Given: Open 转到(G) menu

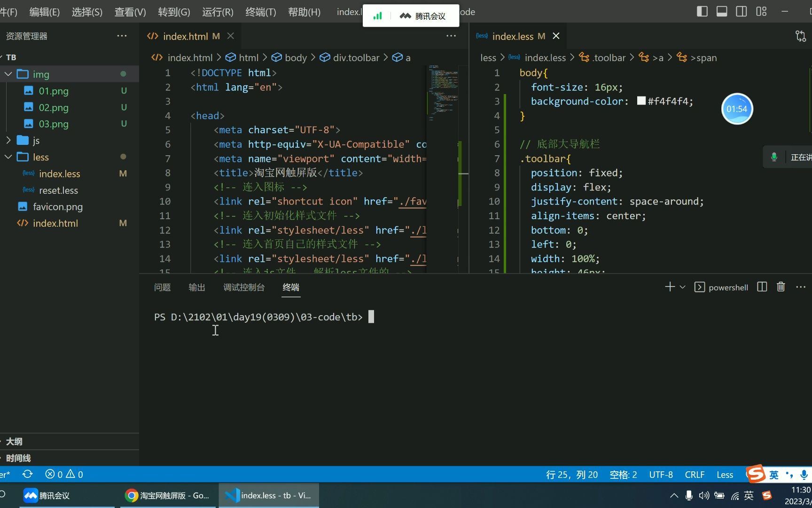Looking at the screenshot, I should [x=174, y=12].
